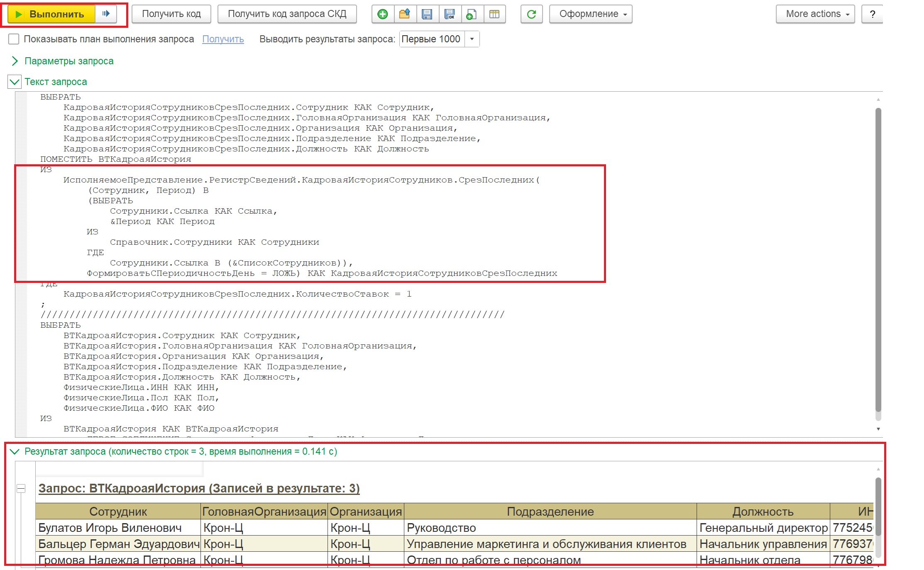Click the Начальник управления cell
The width and height of the screenshot is (924, 570).
(x=763, y=544)
